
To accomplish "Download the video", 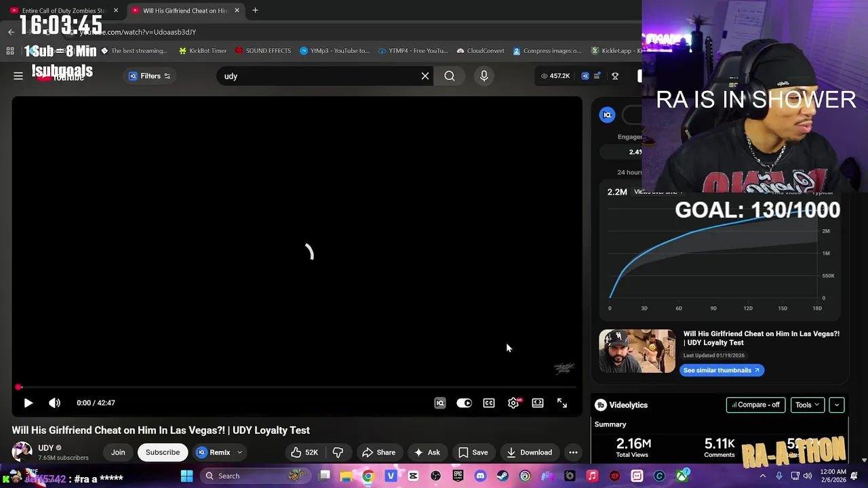I will point(530,452).
